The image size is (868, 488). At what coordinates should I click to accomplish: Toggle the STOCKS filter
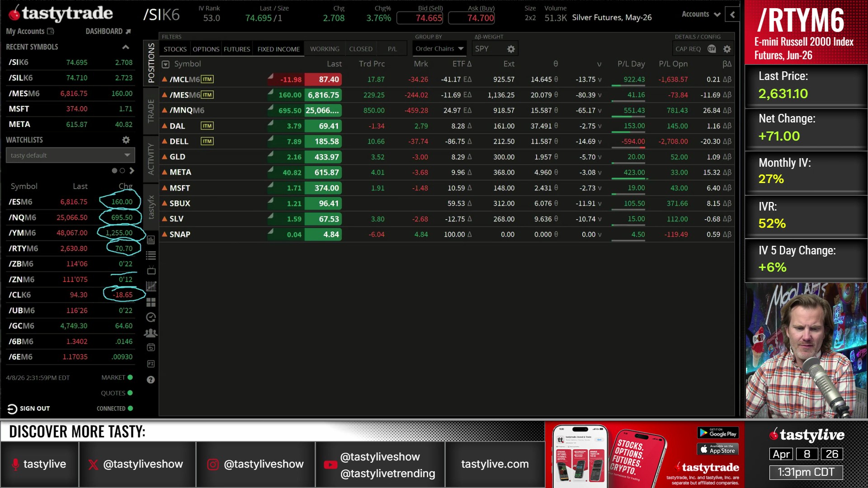click(175, 49)
